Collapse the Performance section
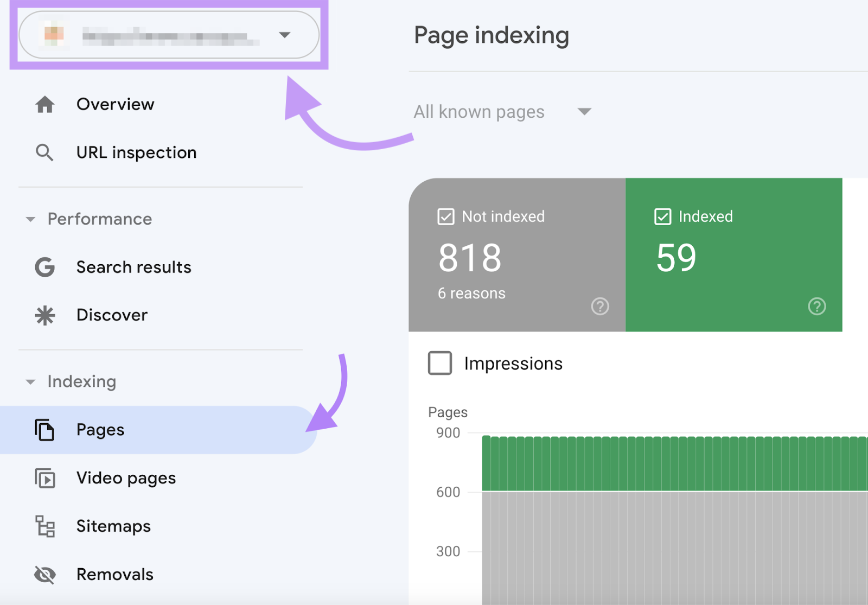 (31, 219)
